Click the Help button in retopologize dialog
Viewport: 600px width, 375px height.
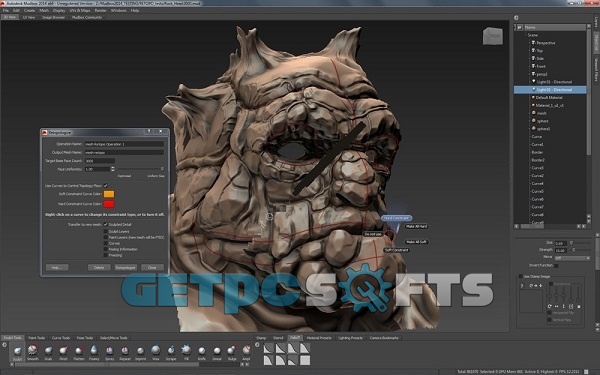point(57,267)
